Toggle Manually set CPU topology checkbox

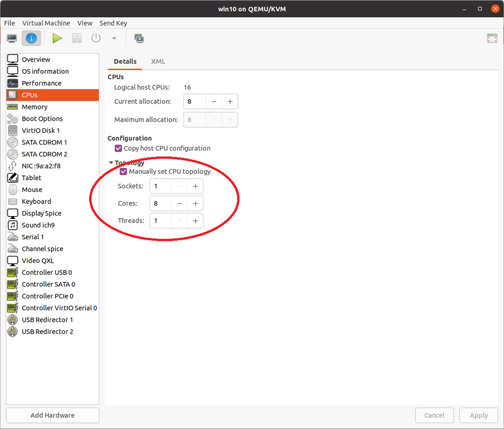(123, 172)
